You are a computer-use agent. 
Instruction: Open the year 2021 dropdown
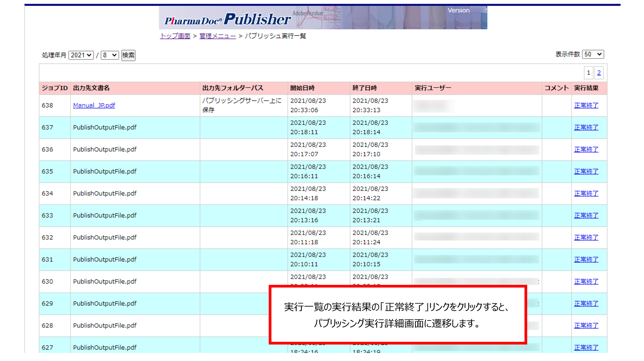click(x=81, y=55)
